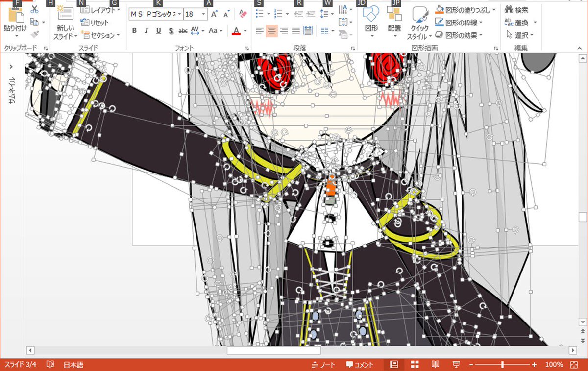This screenshot has width=588, height=371.
Task: Click the zoom slider handle
Action: 502,365
